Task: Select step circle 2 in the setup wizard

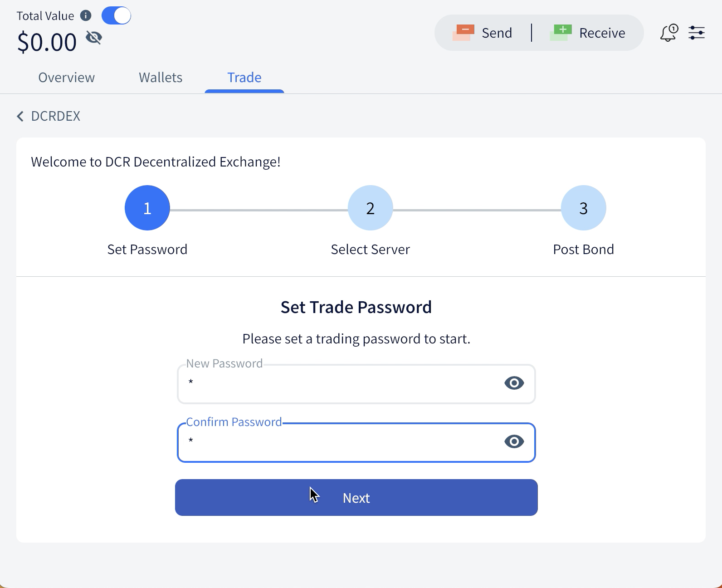Action: [370, 208]
